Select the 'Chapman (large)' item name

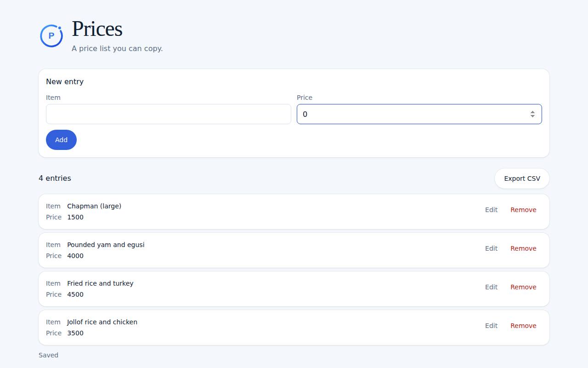pos(94,206)
